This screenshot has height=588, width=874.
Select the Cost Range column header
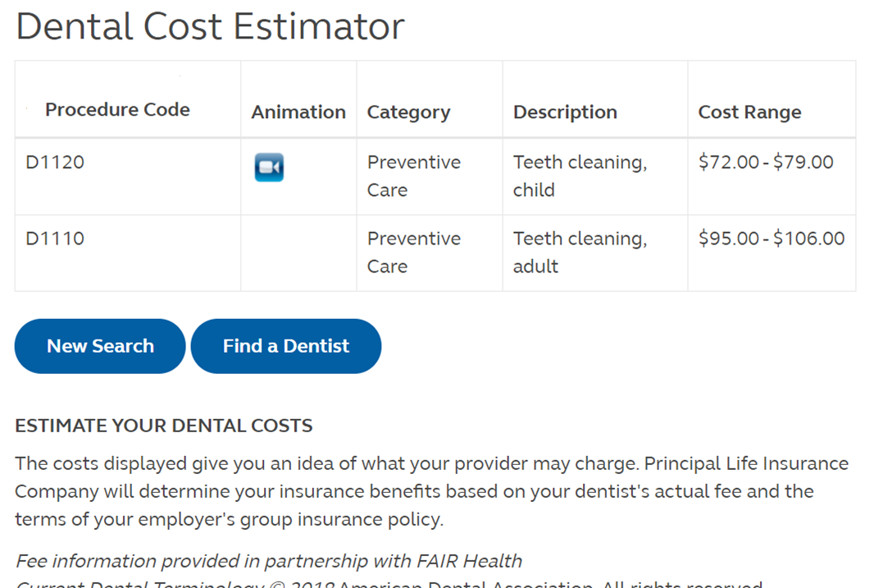[x=749, y=112]
